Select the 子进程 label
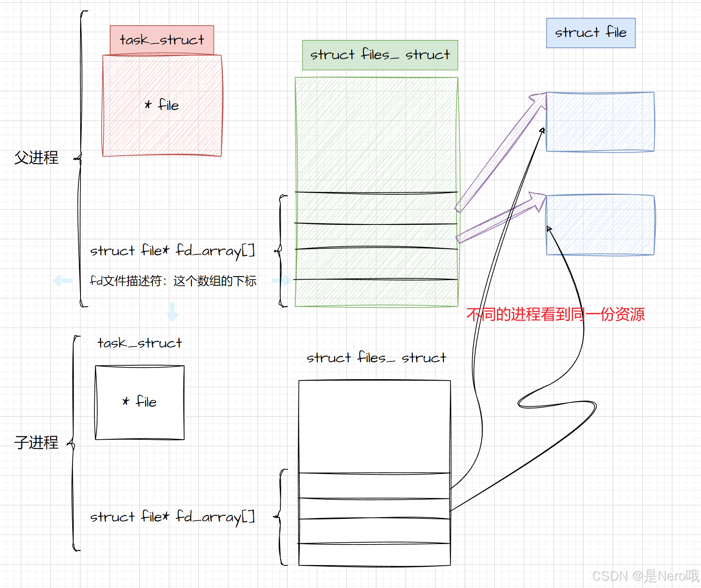Screen dimensions: 701x588 point(37,442)
